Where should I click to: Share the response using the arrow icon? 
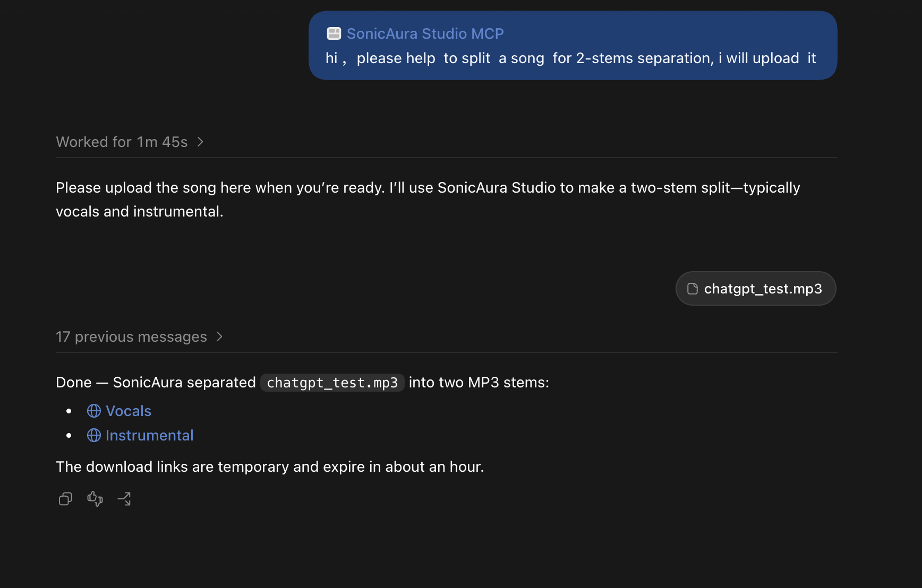124,499
